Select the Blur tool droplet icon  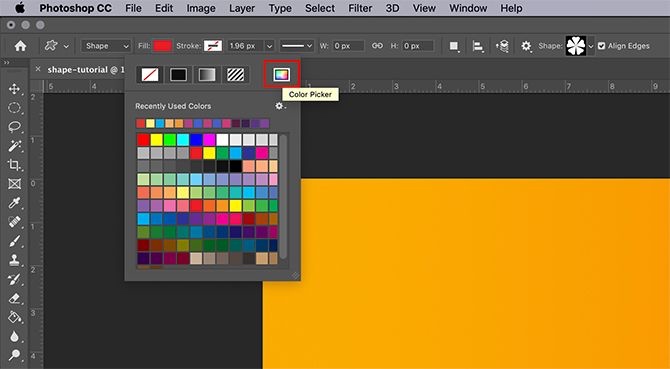click(x=14, y=337)
